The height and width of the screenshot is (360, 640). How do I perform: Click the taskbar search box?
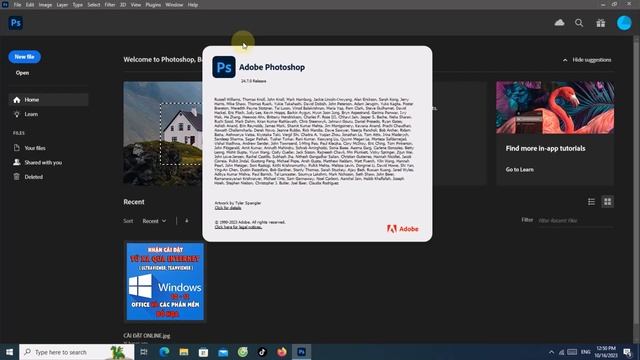tap(77, 352)
